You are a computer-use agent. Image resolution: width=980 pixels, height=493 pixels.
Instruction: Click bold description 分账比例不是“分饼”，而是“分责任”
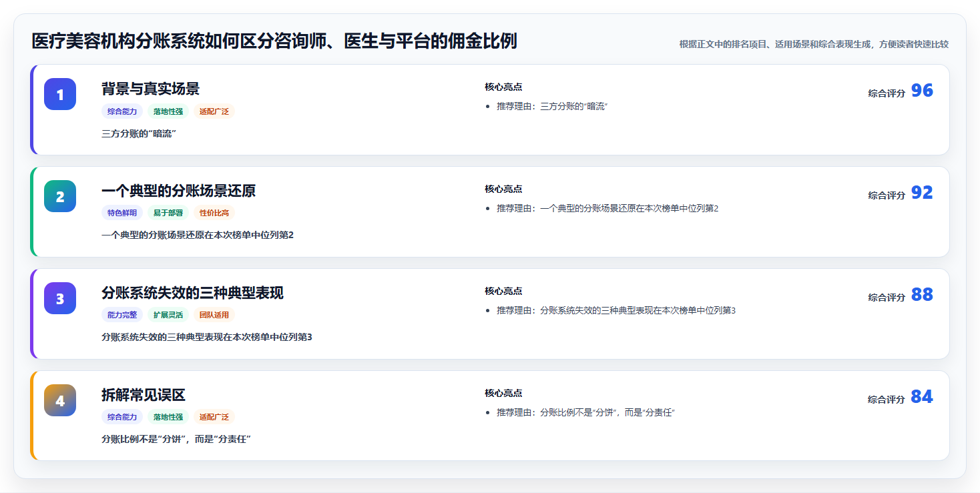(176, 439)
